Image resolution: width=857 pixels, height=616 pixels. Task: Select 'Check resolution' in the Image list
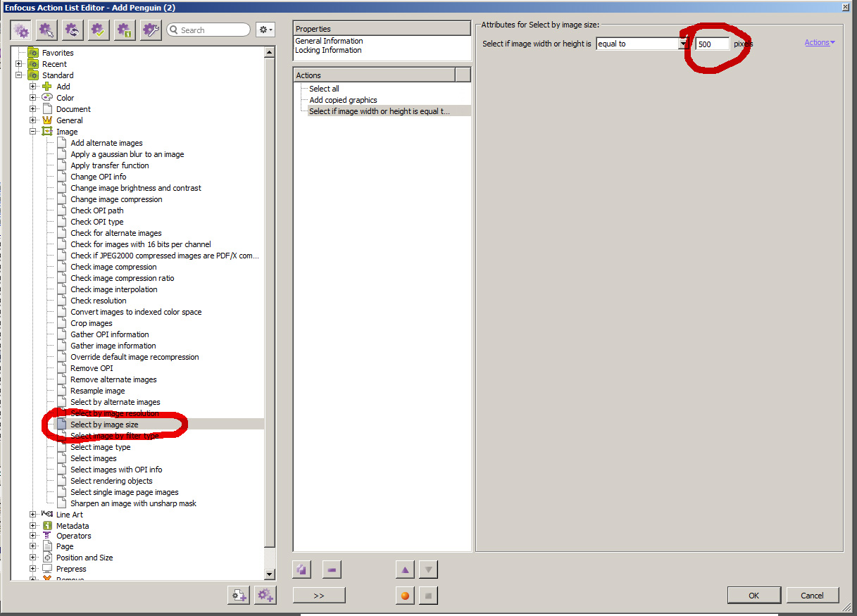click(99, 301)
